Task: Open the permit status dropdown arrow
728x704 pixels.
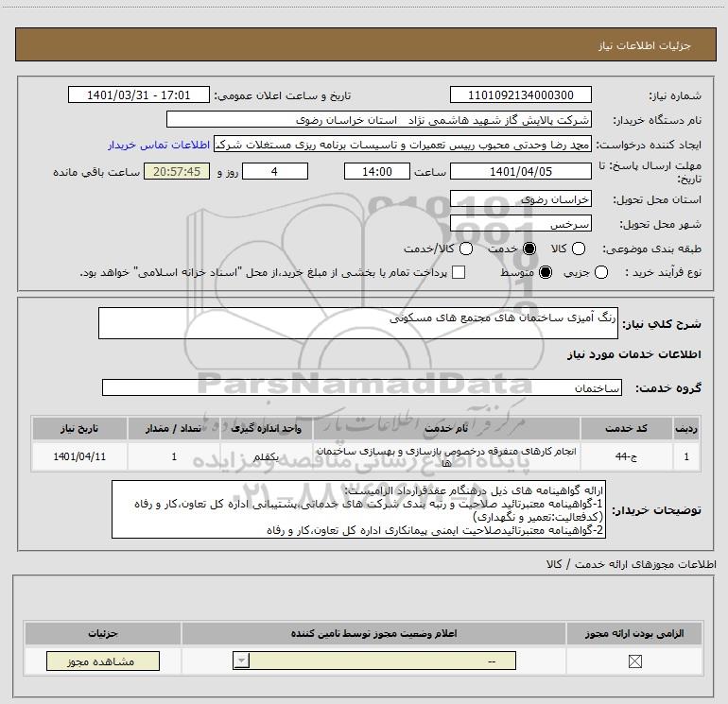Action: point(241,661)
